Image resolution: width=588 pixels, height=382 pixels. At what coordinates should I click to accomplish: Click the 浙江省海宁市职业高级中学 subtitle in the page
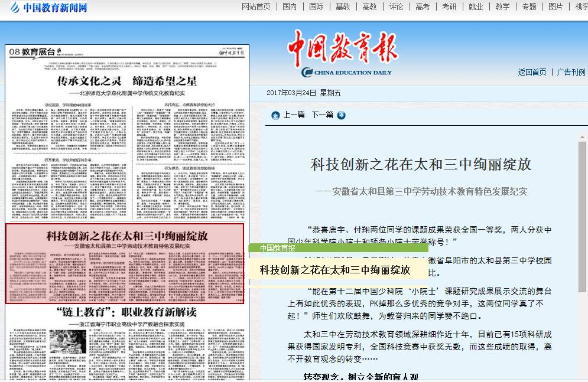click(x=126, y=324)
